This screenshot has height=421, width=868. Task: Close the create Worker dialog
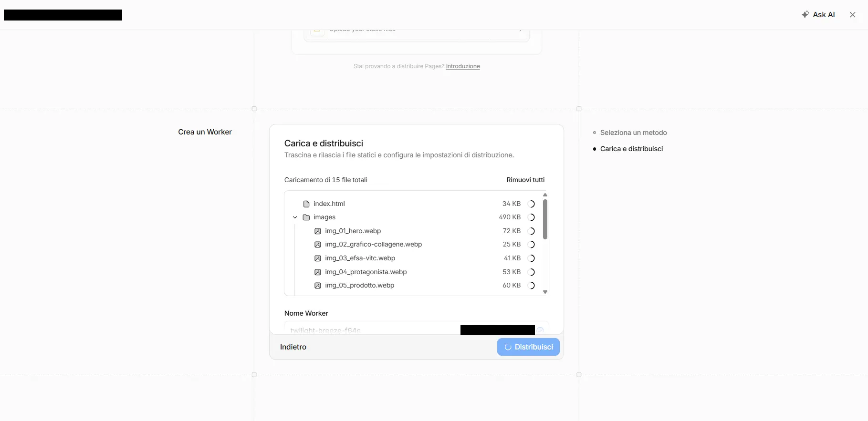tap(852, 15)
